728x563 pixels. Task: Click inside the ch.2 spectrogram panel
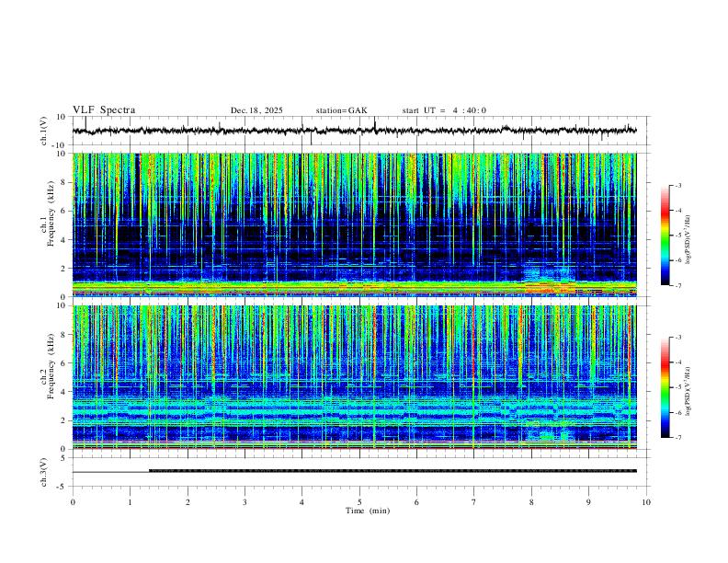[355, 377]
